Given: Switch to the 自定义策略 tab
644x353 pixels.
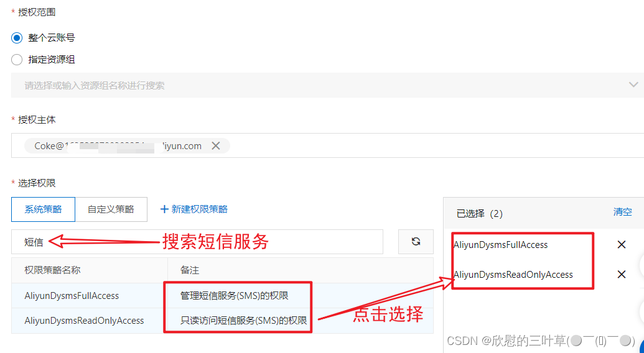Looking at the screenshot, I should [111, 209].
